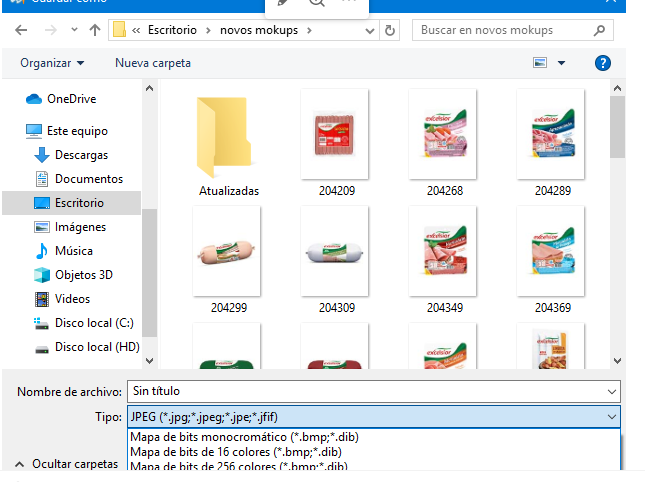Select Escritorio in the address path
The image size is (645, 482).
click(172, 30)
